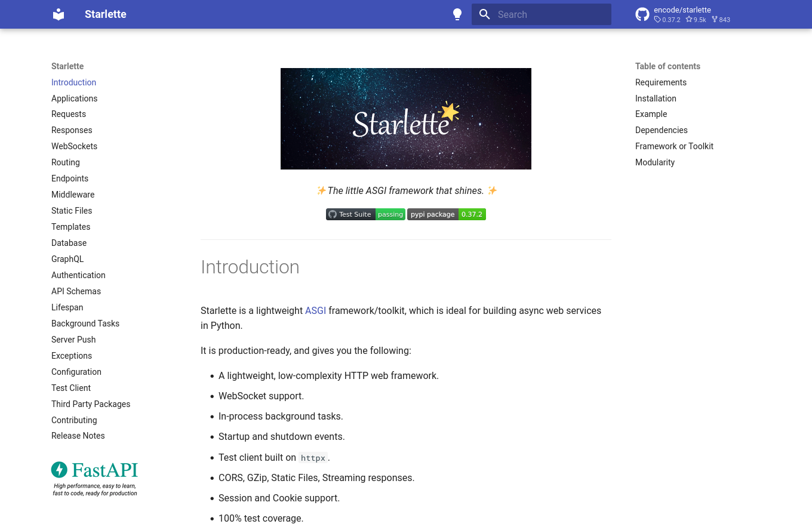This screenshot has width=812, height=530.
Task: Select Lifespan in sidebar
Action: point(67,307)
